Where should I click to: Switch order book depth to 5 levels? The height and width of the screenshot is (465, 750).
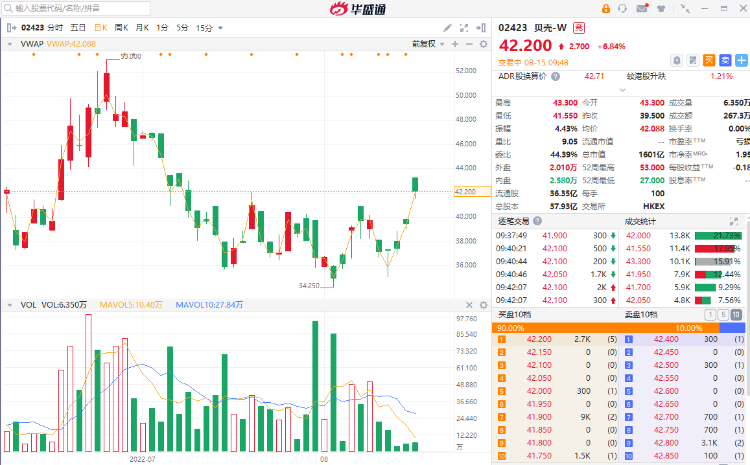click(724, 314)
